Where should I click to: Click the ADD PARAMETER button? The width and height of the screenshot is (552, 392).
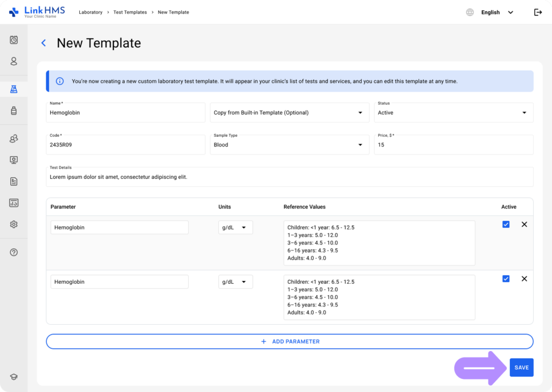[x=289, y=341]
